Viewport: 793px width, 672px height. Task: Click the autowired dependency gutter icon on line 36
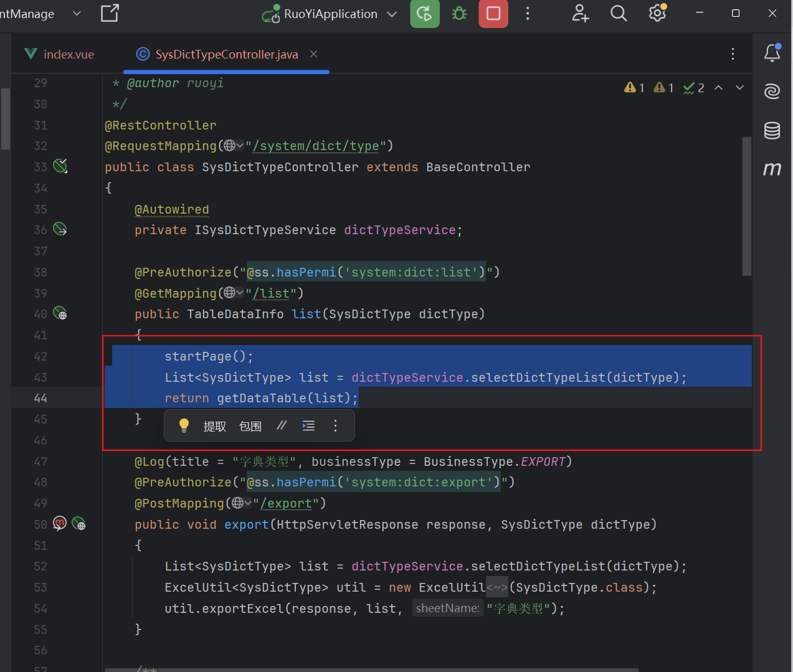60,230
